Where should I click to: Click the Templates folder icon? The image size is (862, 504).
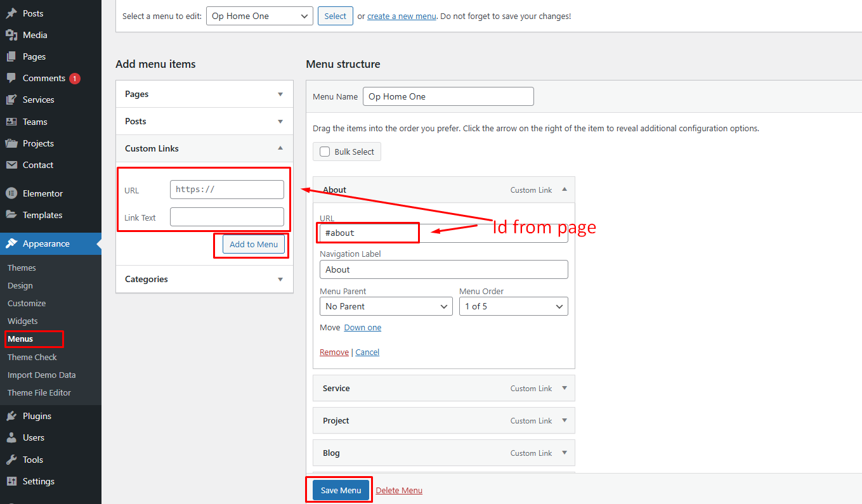11,215
